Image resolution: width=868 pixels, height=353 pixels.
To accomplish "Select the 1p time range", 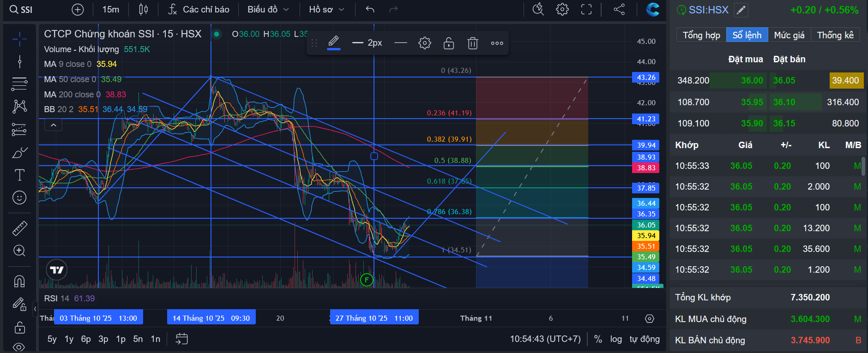I will 121,339.
